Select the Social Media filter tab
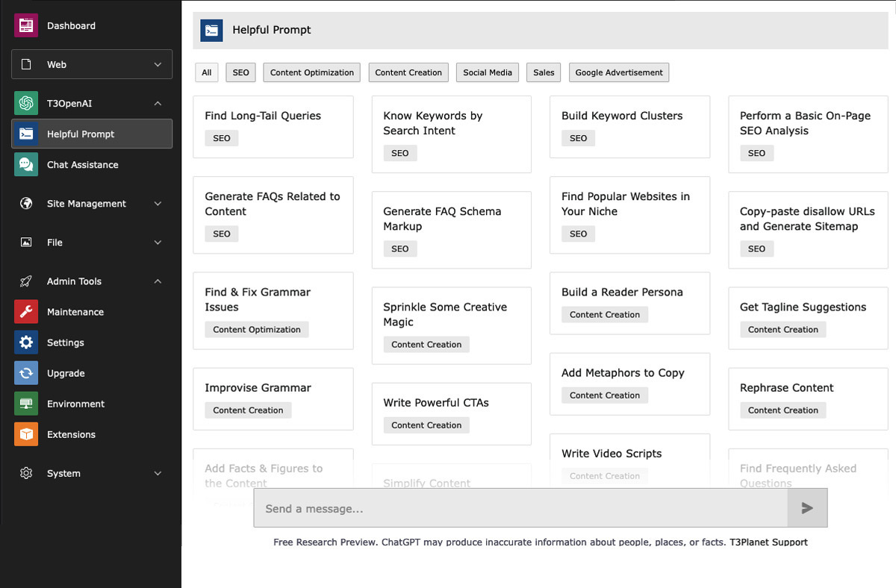Viewport: 896px width, 588px height. pos(487,72)
